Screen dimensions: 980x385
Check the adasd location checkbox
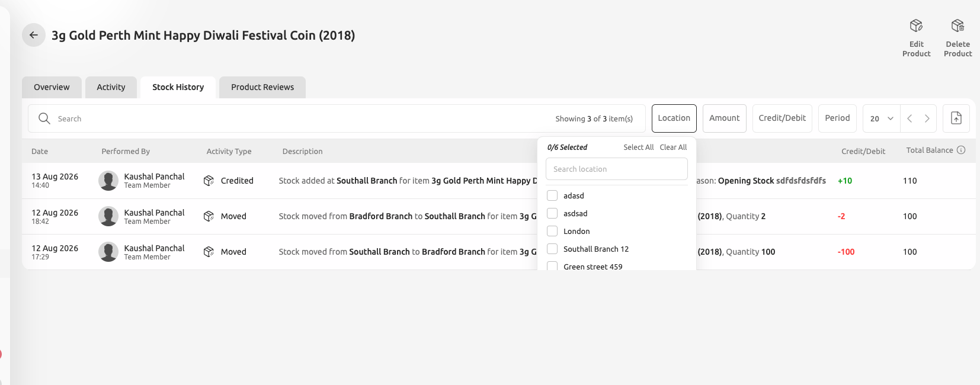[x=552, y=195]
